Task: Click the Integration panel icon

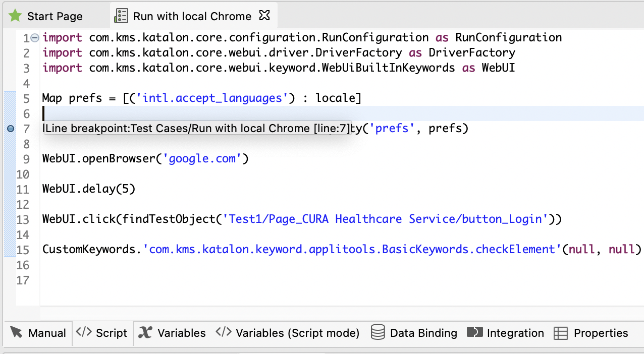Action: point(474,332)
